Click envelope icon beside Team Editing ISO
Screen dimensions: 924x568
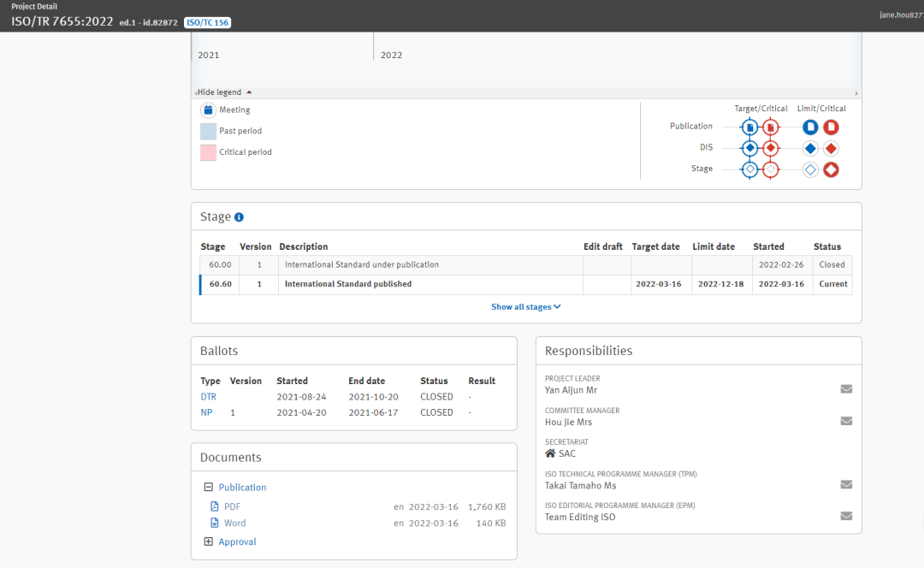846,516
